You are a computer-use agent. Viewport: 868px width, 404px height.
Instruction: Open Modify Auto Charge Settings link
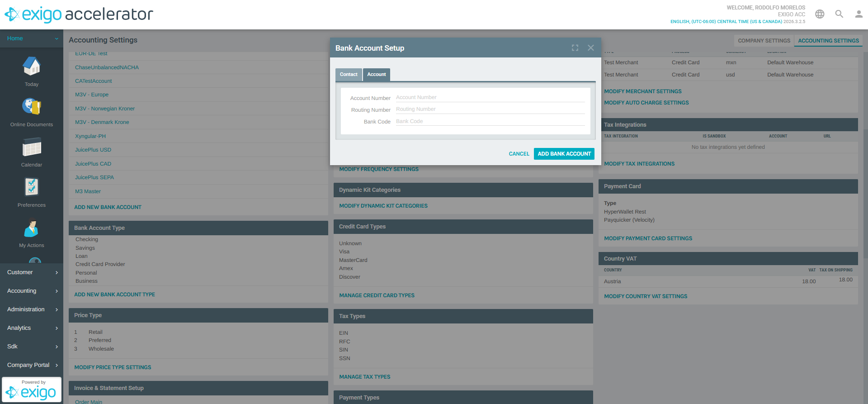(x=646, y=103)
